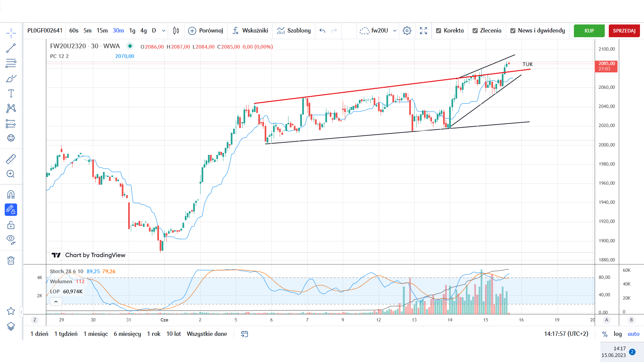Delete drawings with the trash icon
The width and height of the screenshot is (644, 362).
tap(11, 260)
